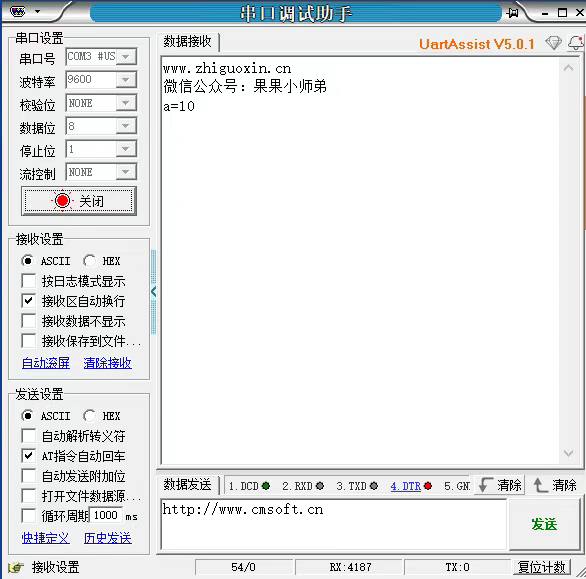Click the 接收设置 status bar label

coord(56,567)
